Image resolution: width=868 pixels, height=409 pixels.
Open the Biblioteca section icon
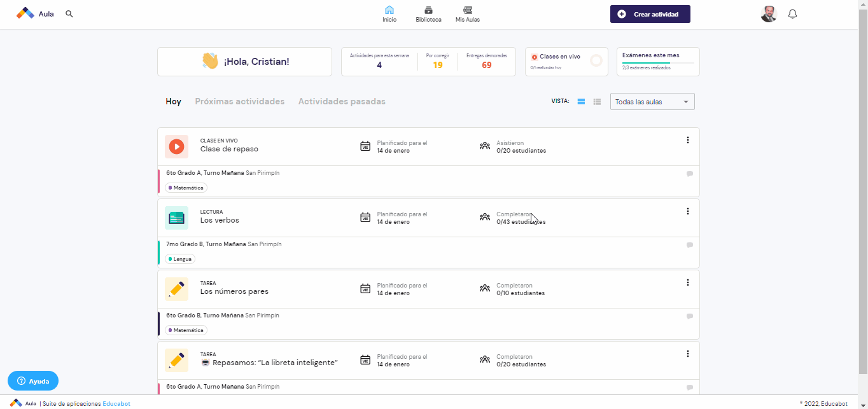pyautogui.click(x=428, y=10)
